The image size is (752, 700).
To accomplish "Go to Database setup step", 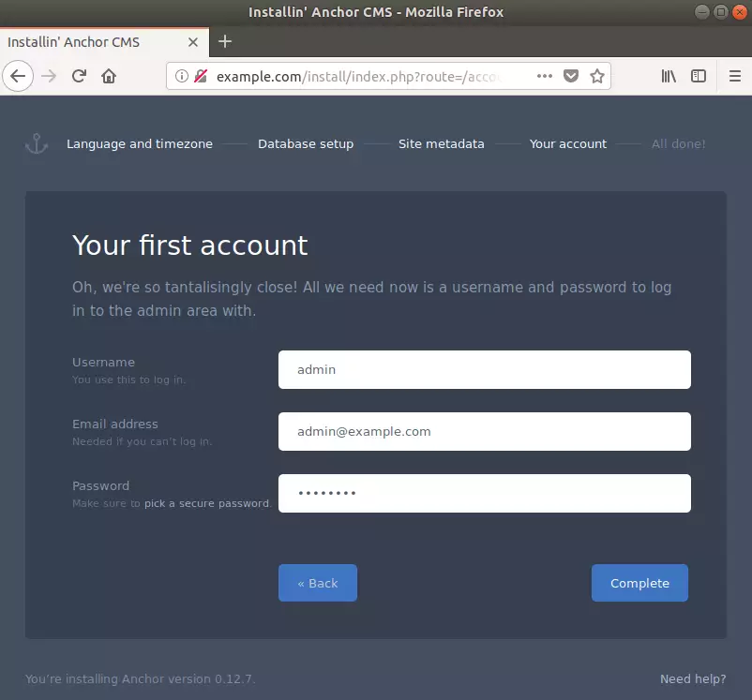I will tap(306, 143).
